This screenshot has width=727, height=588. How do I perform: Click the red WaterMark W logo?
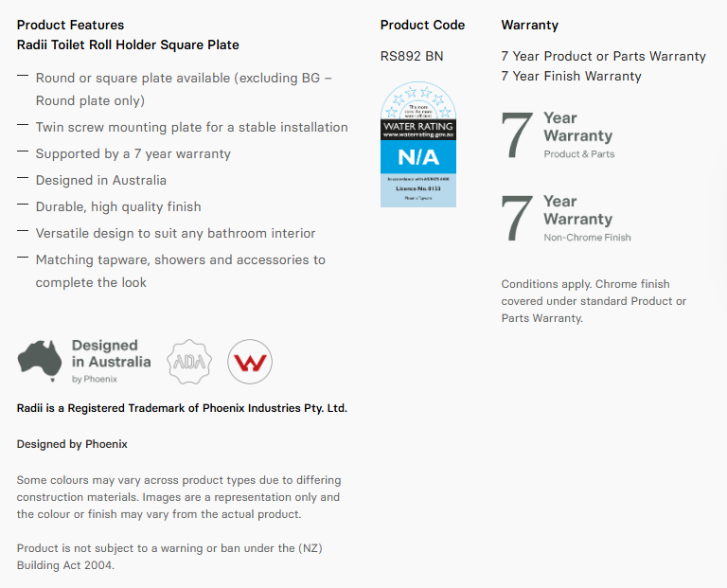[250, 362]
